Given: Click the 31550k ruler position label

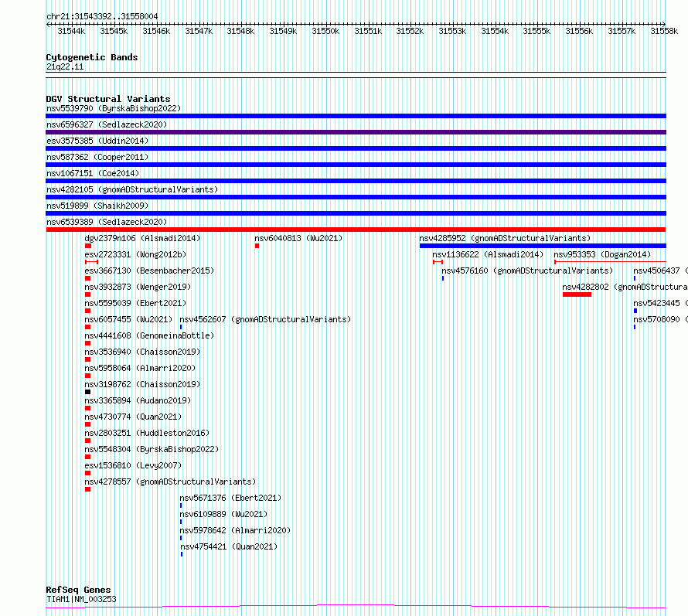Looking at the screenshot, I should [325, 31].
